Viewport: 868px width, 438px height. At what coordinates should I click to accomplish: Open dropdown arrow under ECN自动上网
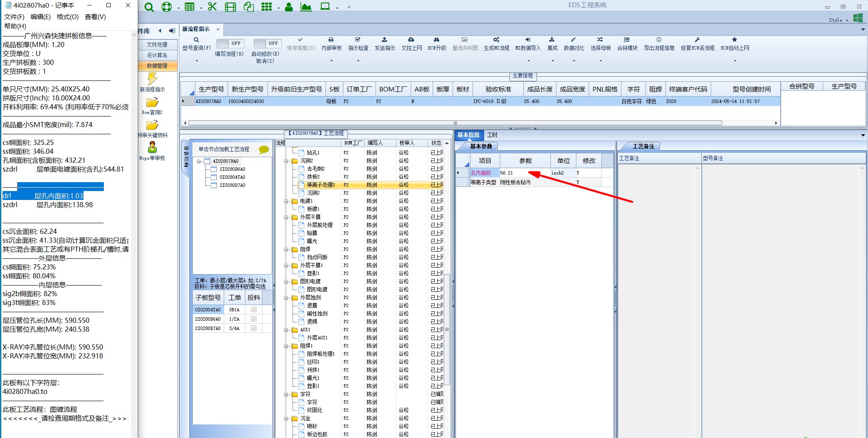pyautogui.click(x=735, y=61)
